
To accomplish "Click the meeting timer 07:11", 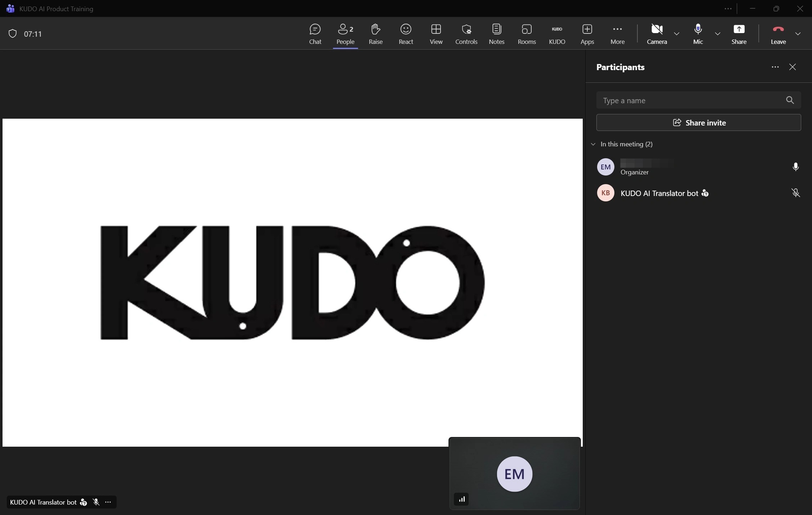I will point(33,34).
